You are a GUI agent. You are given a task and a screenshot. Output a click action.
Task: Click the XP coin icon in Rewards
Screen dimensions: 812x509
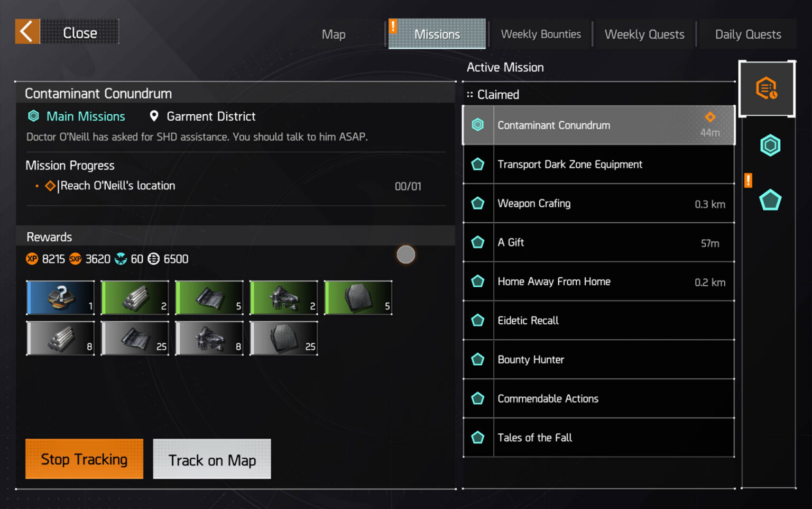tap(32, 259)
